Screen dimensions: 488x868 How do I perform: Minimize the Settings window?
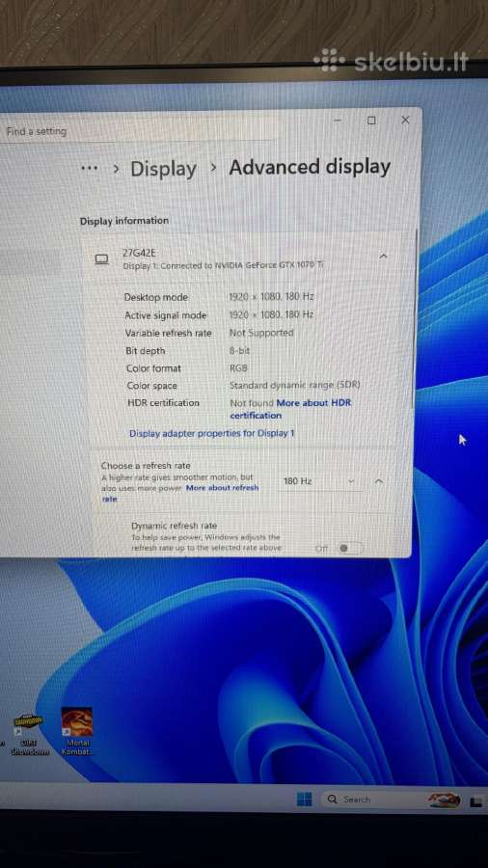click(x=338, y=121)
